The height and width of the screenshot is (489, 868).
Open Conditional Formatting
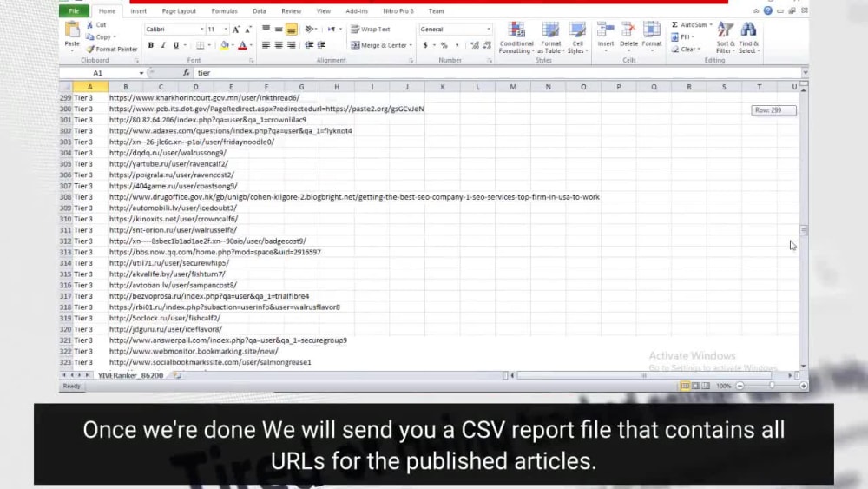point(516,37)
